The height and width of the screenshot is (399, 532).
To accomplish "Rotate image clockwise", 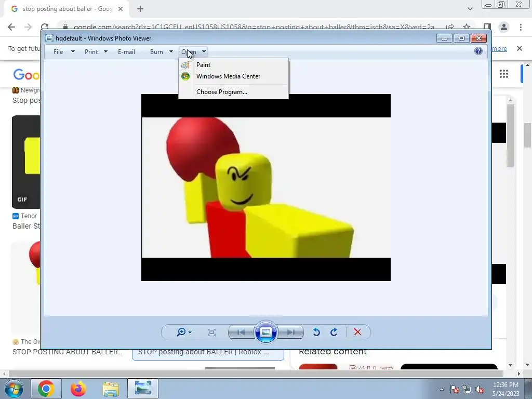I will (334, 332).
